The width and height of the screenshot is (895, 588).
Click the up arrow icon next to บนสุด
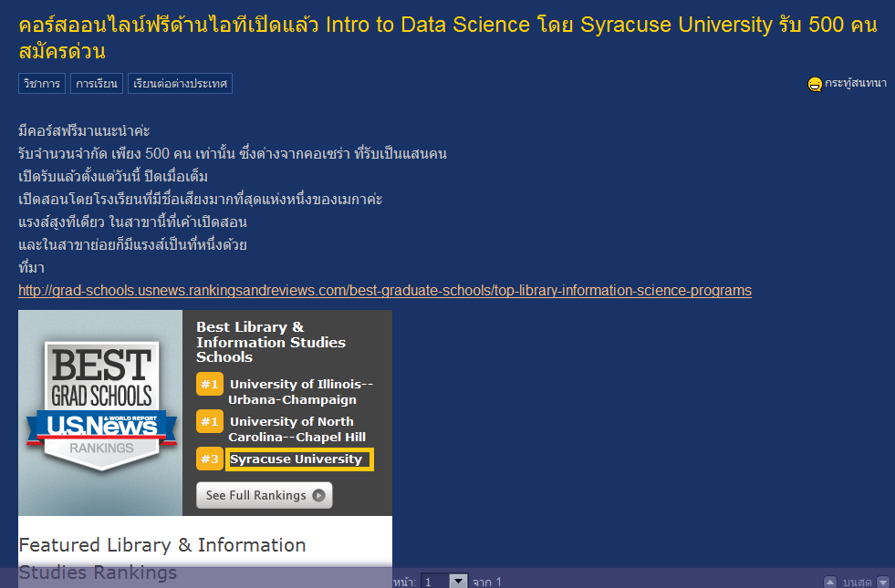(830, 583)
